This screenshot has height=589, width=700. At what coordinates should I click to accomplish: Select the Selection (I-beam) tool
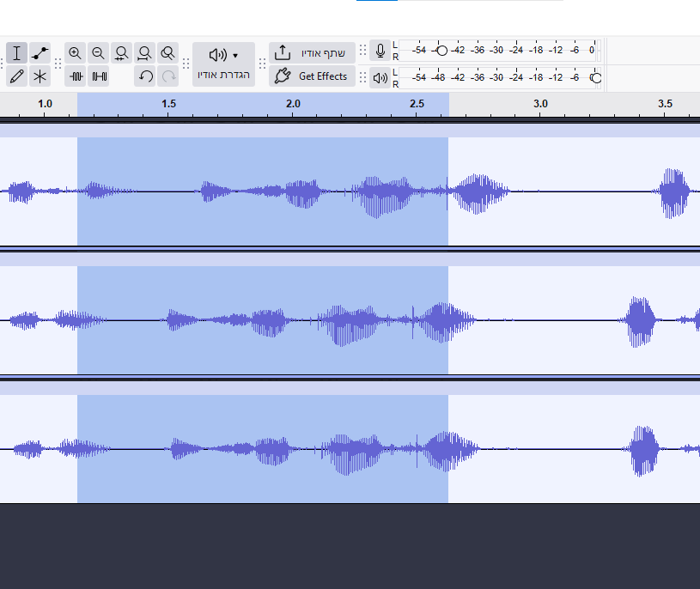tap(17, 53)
